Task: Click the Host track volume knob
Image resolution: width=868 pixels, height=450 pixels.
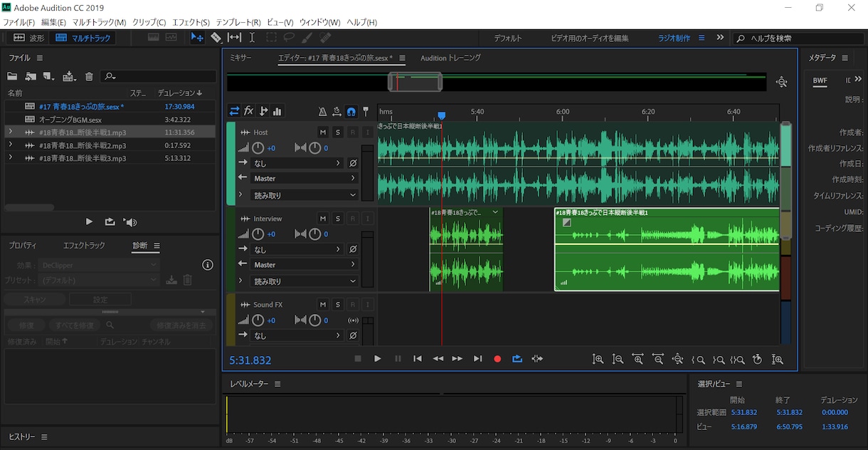Action: [258, 148]
